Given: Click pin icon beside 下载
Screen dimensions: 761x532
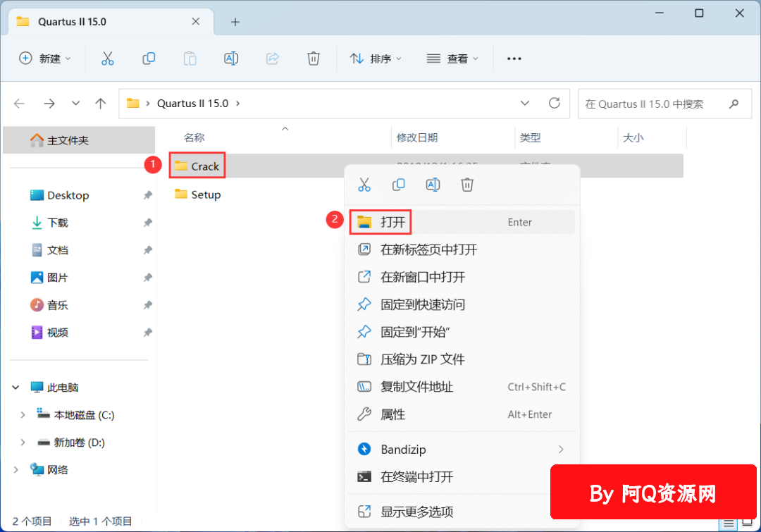Looking at the screenshot, I should coord(147,223).
